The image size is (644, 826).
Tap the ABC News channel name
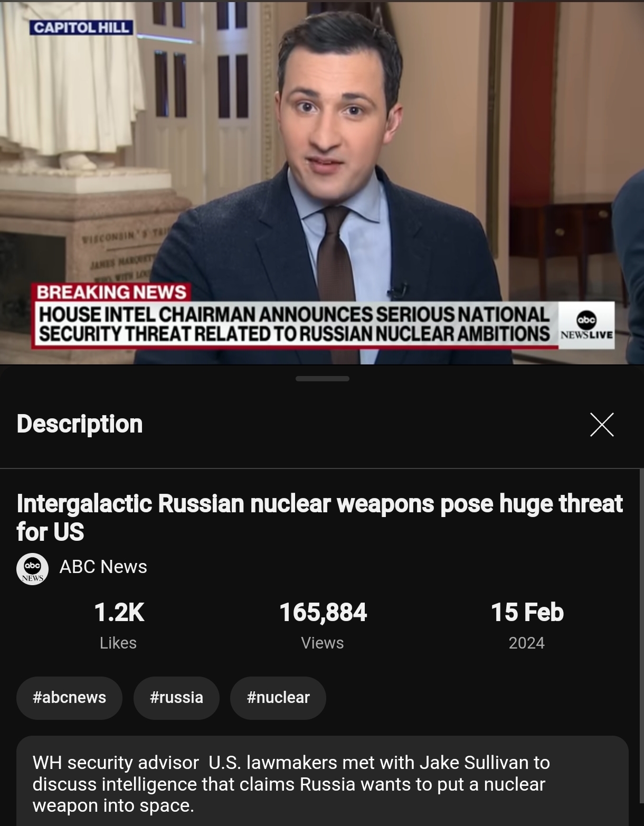(103, 567)
